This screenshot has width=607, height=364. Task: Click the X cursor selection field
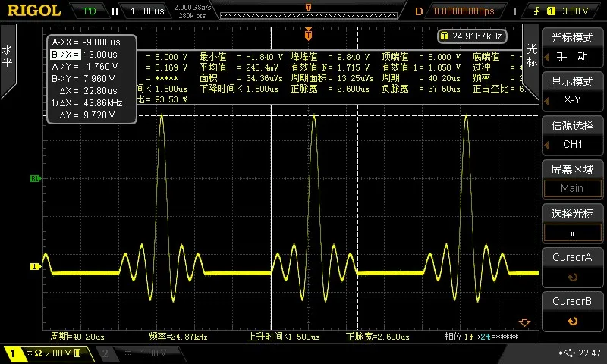572,234
